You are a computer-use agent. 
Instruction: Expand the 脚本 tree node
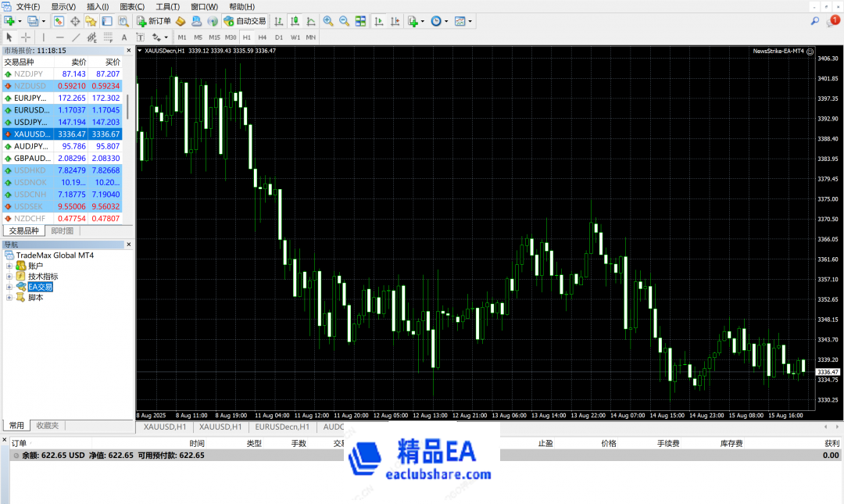pos(9,297)
